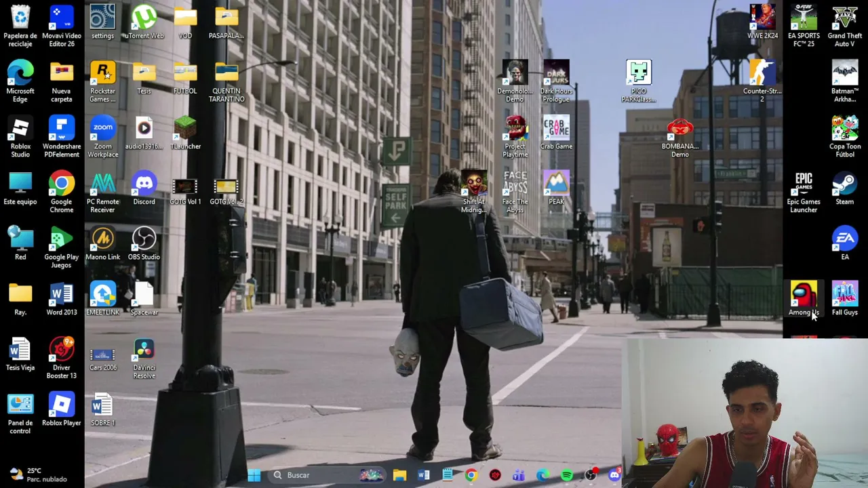Select the FUTBOL folder

point(185,77)
